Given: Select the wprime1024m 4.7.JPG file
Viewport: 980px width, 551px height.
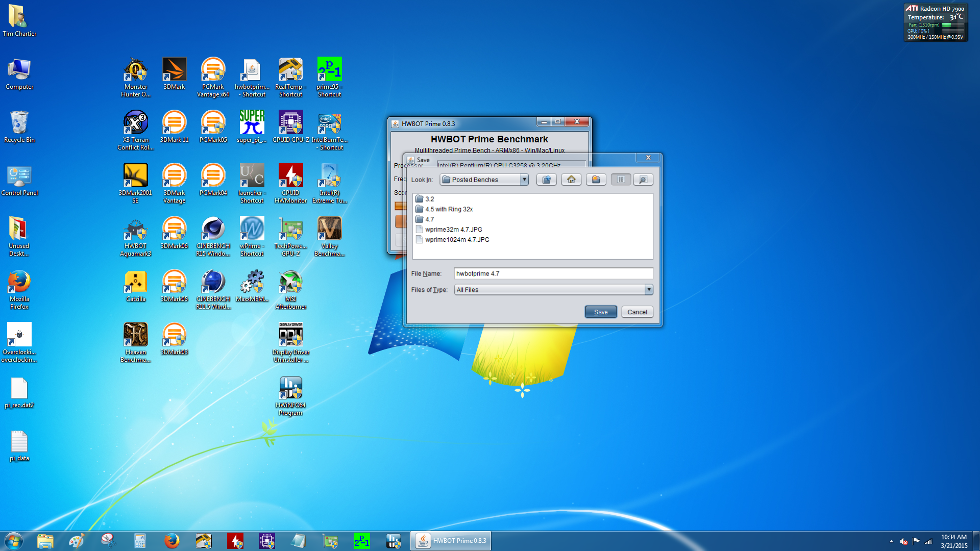Looking at the screenshot, I should [453, 240].
